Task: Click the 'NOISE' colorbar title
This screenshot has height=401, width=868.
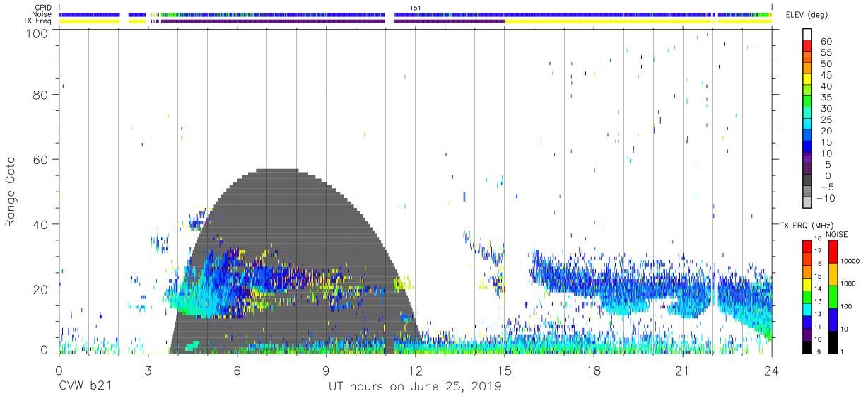Action: [x=837, y=234]
